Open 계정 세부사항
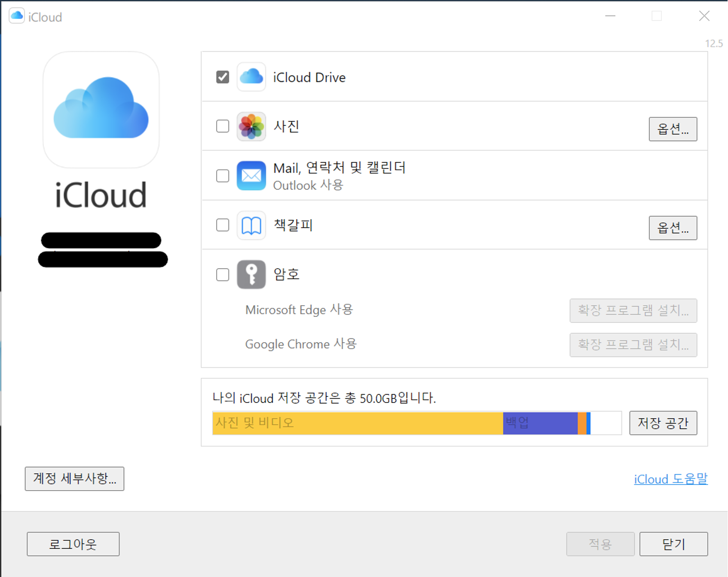Image resolution: width=728 pixels, height=577 pixels. click(75, 479)
